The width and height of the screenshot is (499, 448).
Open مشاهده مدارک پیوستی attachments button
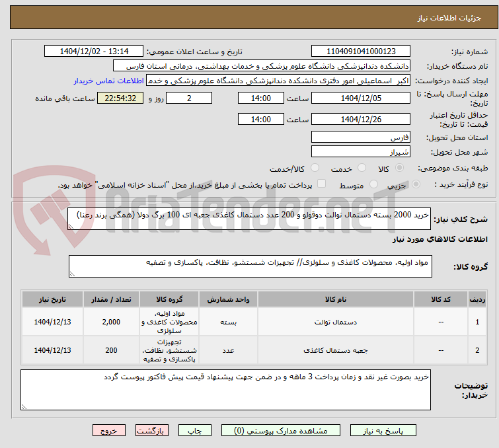[281, 431]
